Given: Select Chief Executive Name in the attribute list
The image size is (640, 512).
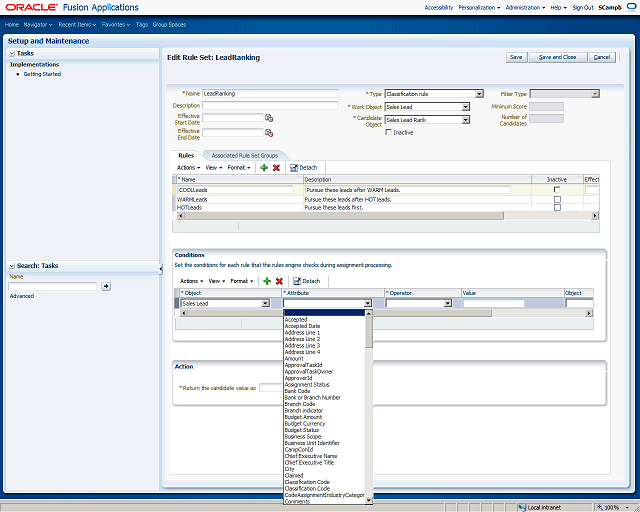Looking at the screenshot, I should (x=311, y=456).
